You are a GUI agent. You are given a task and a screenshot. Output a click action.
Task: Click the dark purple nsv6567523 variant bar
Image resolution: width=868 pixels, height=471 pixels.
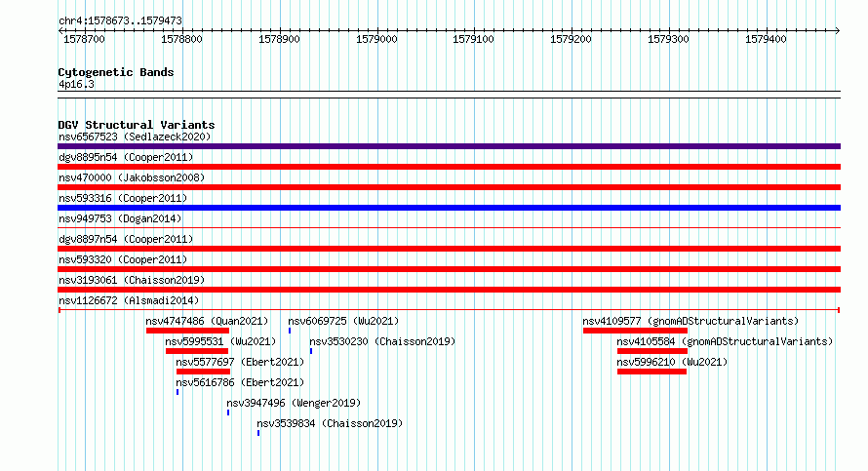[x=449, y=146]
